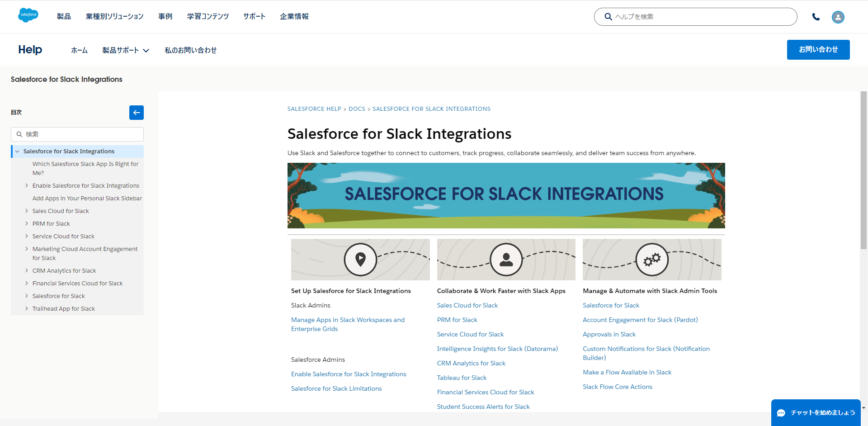Expand Enable Salesforce for Slack Integrations node
868x426 pixels.
[x=26, y=186]
